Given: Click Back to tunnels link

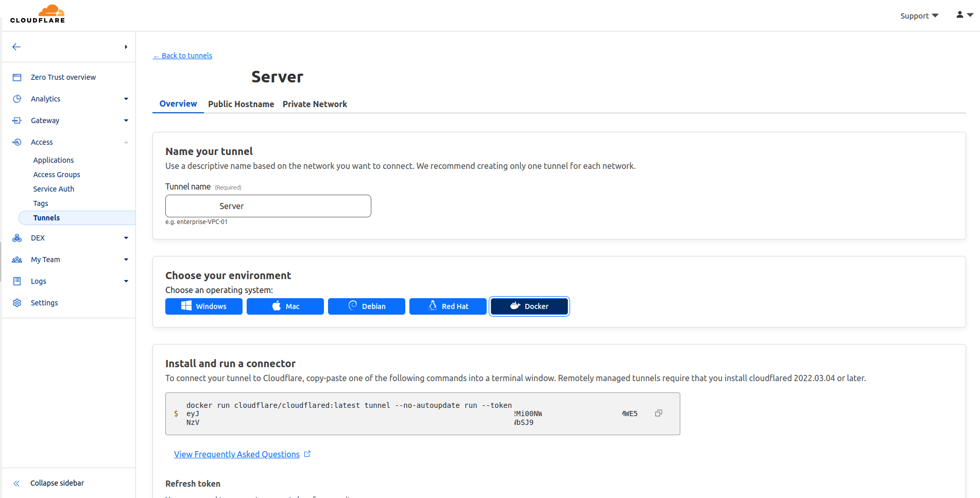Looking at the screenshot, I should 183,56.
